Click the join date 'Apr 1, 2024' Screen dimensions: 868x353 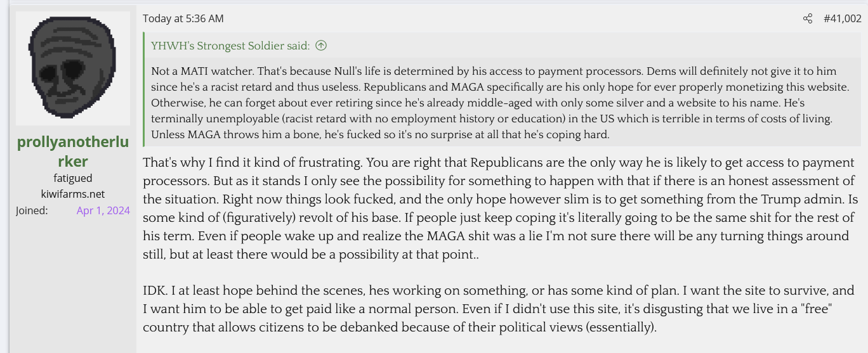coord(103,210)
